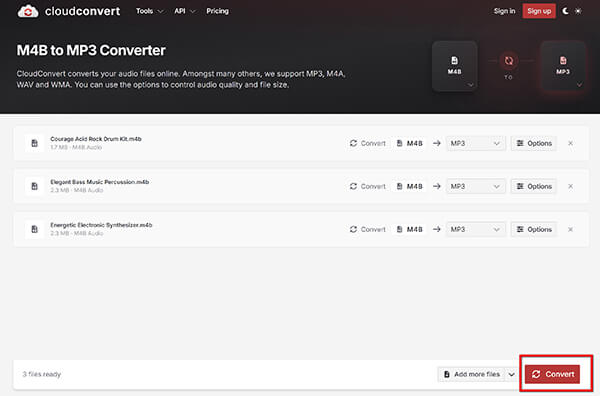This screenshot has height=396, width=600.
Task: Remove Energetic Electronic Synthesizer.m4b from list
Action: tap(570, 229)
